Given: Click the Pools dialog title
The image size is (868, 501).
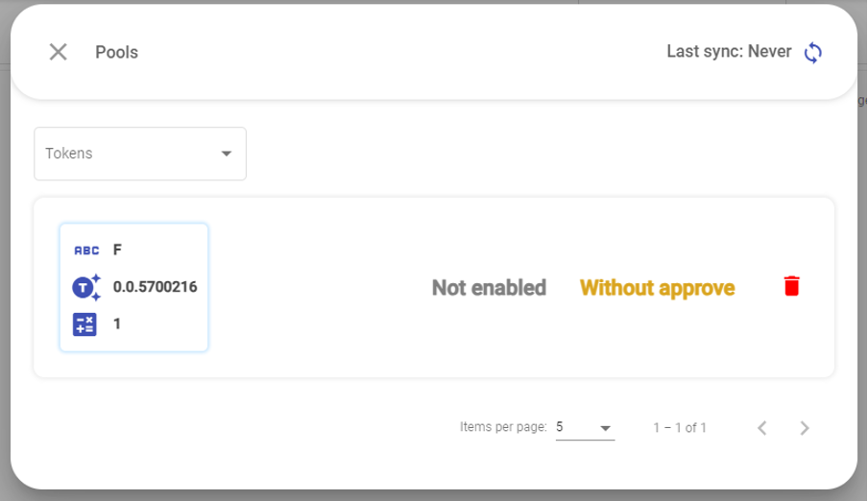Looking at the screenshot, I should point(116,52).
